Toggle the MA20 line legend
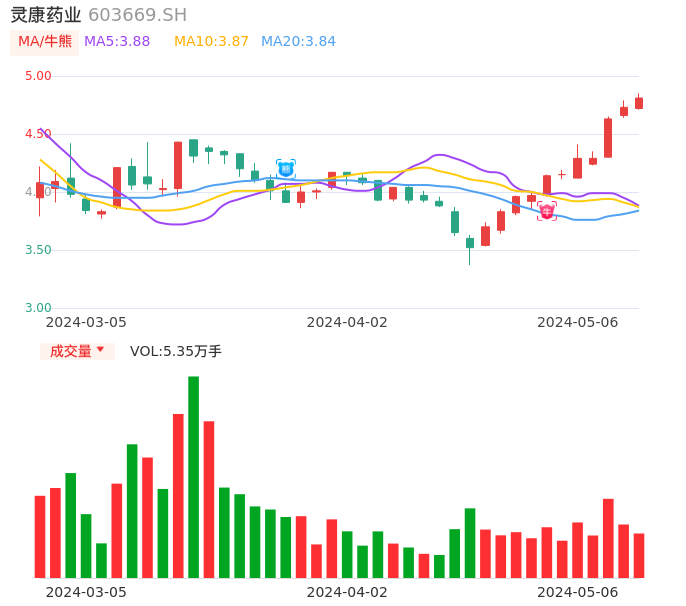The image size is (686, 606). tap(298, 41)
